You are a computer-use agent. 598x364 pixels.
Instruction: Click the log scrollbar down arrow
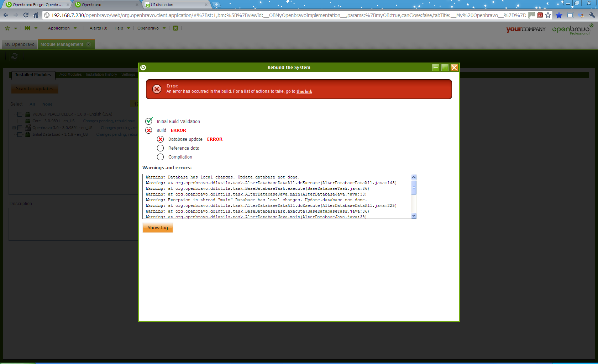click(414, 216)
